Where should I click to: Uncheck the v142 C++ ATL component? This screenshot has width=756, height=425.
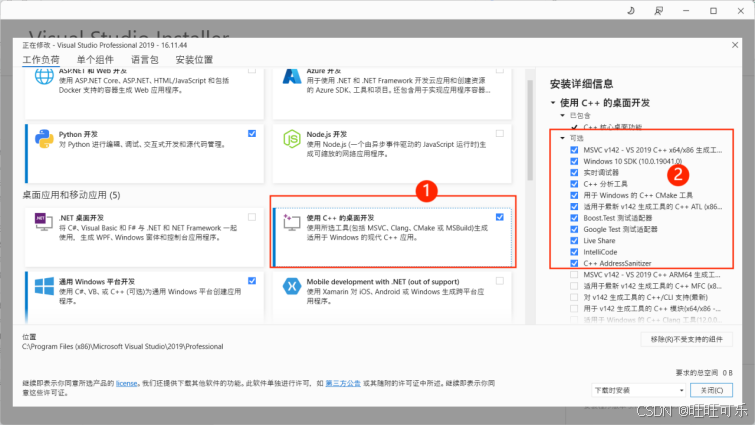coord(574,206)
